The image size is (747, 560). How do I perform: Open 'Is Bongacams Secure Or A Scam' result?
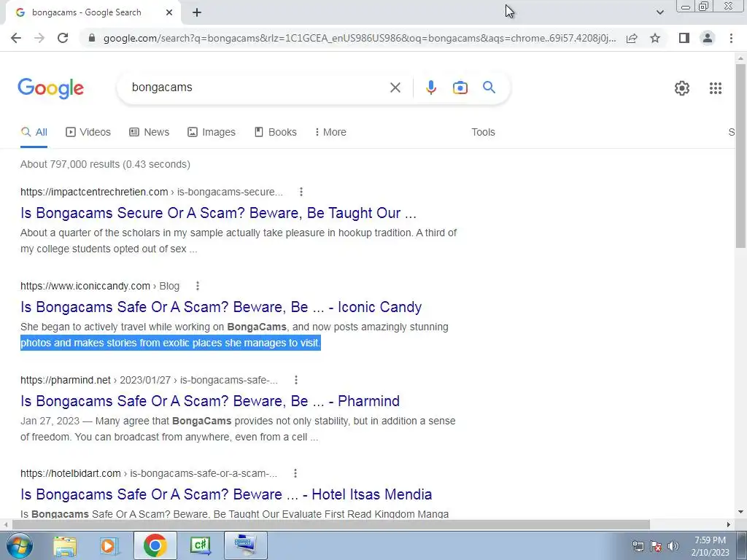click(218, 213)
